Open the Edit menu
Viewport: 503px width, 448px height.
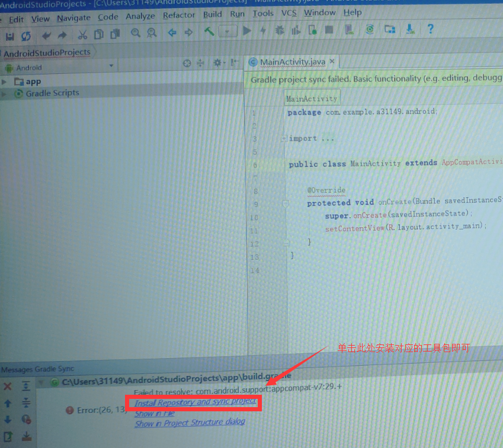click(17, 20)
